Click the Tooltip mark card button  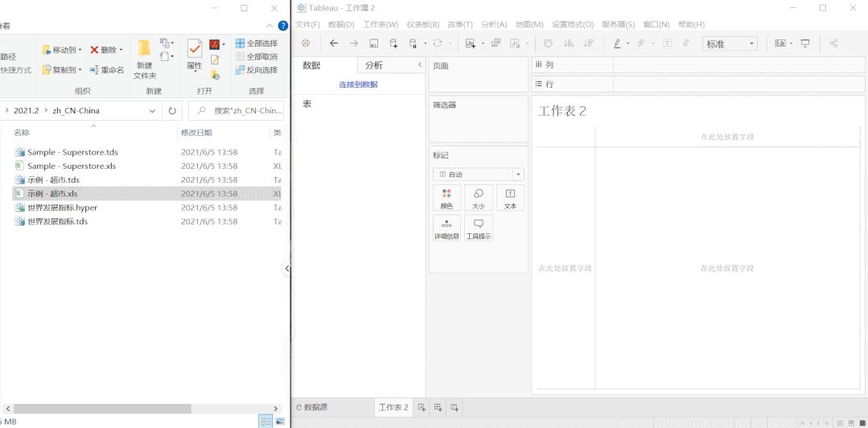point(479,228)
